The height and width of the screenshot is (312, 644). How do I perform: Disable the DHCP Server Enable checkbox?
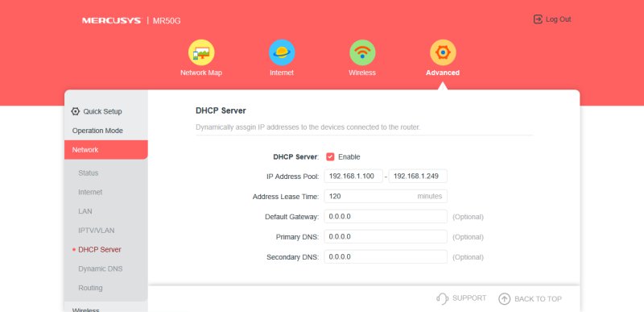pyautogui.click(x=330, y=156)
